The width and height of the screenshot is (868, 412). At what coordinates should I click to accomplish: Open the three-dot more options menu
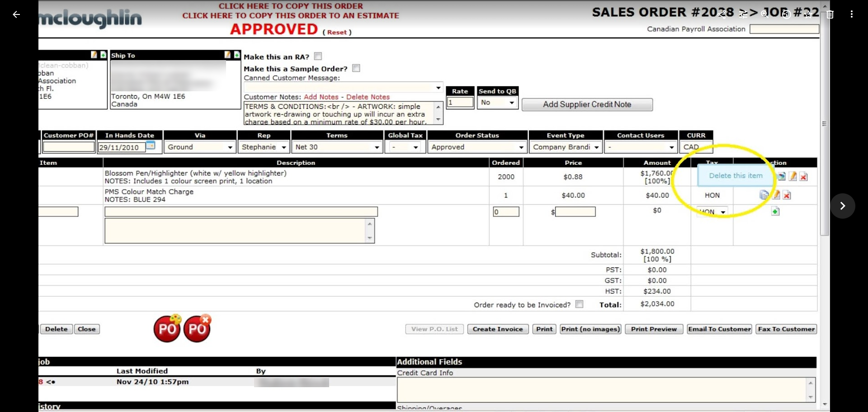851,14
